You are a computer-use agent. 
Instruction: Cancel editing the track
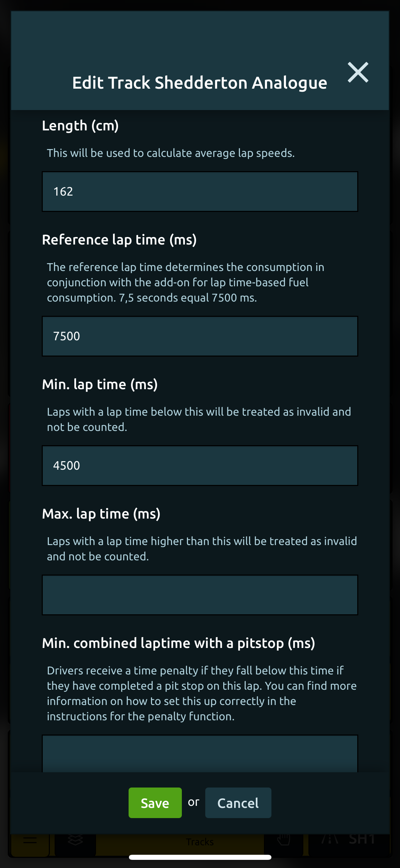pos(238,803)
